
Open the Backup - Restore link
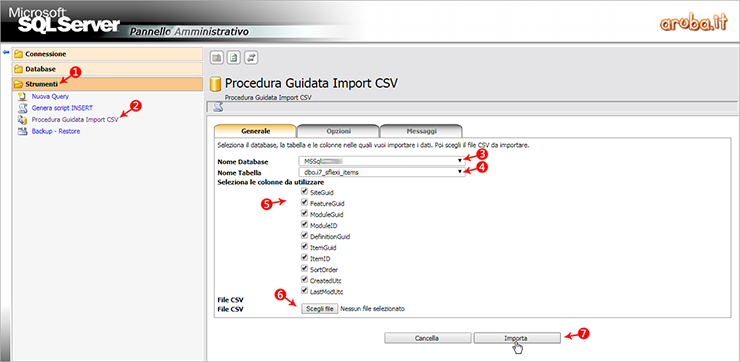56,131
